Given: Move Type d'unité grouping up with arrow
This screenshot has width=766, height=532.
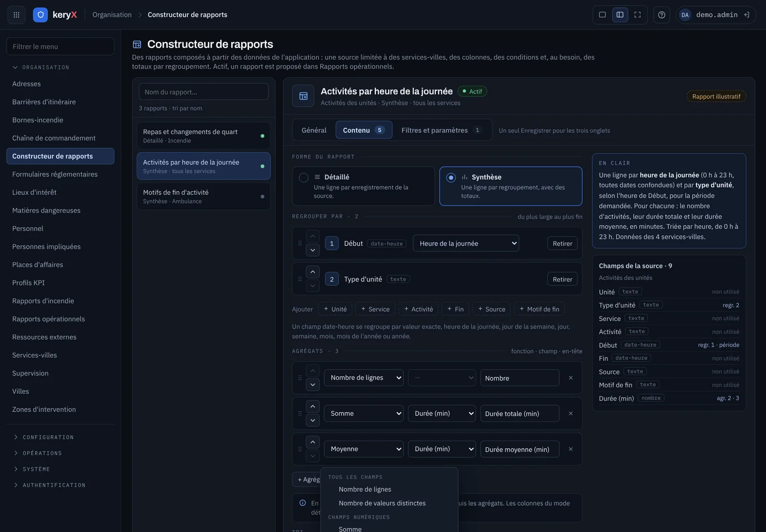Looking at the screenshot, I should 313,272.
